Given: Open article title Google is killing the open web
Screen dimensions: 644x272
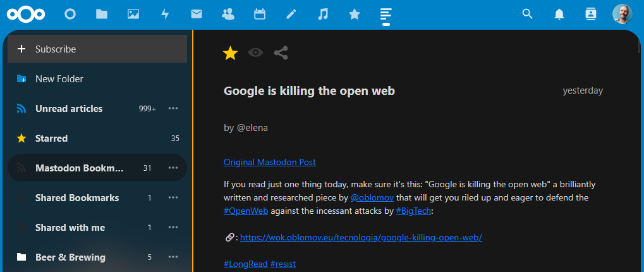Looking at the screenshot, I should [x=309, y=91].
